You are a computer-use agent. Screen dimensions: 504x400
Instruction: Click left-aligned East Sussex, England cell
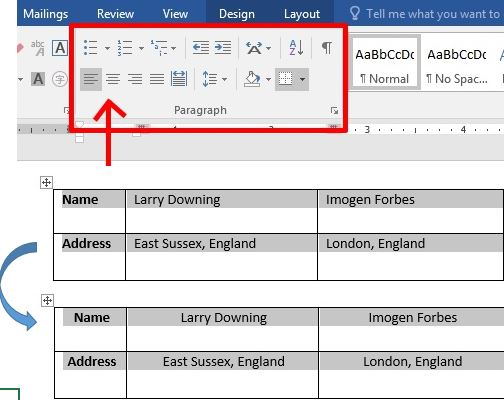[221, 257]
